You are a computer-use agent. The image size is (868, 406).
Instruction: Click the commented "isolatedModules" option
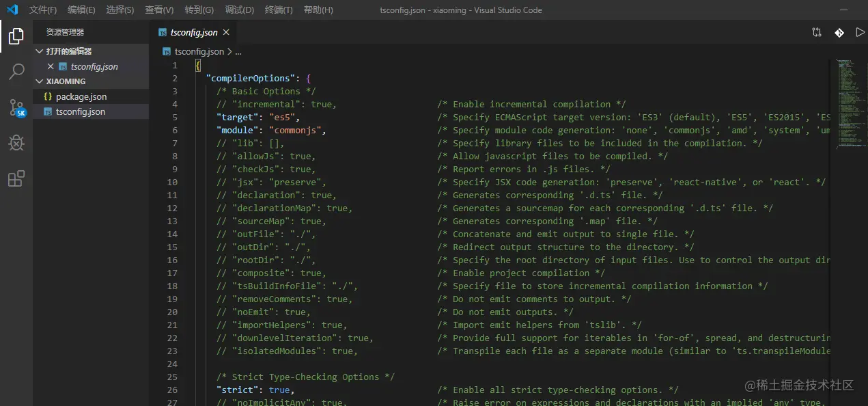click(x=288, y=351)
